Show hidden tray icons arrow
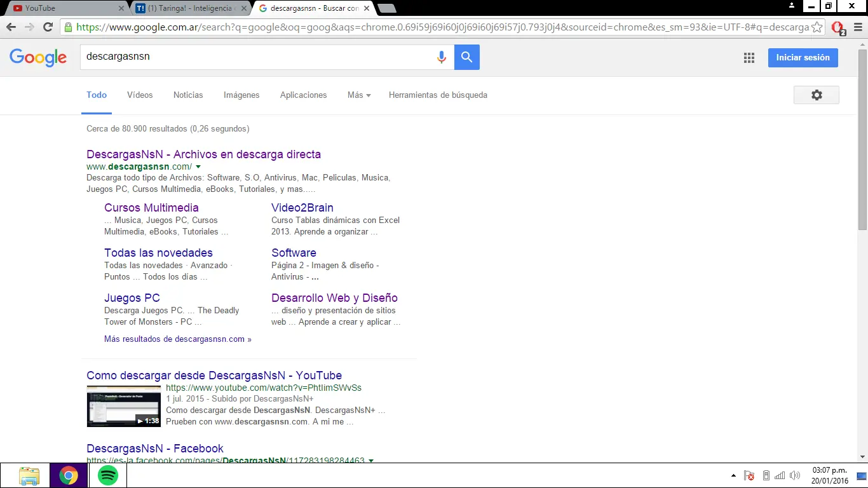 click(734, 475)
